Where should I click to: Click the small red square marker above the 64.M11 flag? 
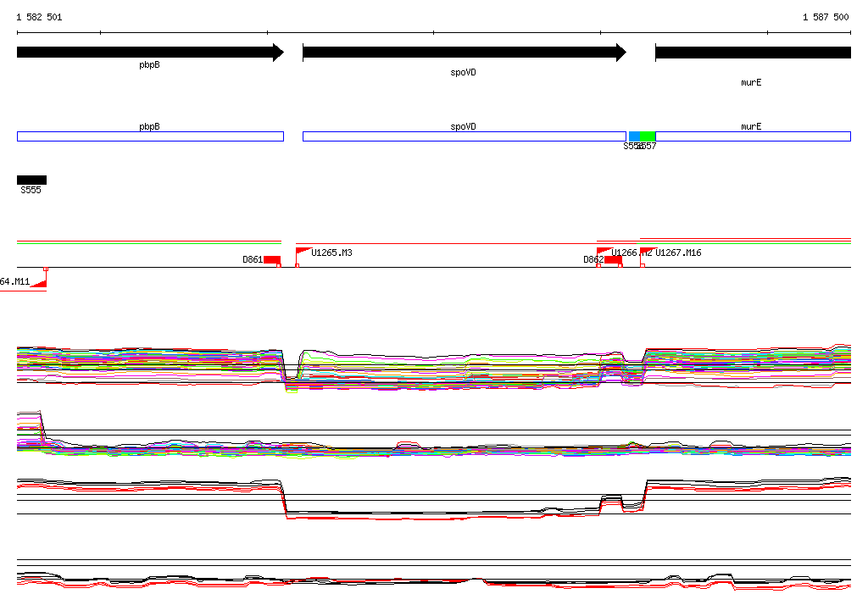(46, 269)
